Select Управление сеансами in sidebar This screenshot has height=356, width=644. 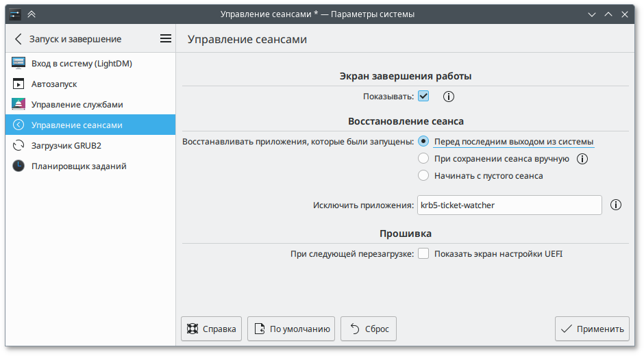click(90, 125)
